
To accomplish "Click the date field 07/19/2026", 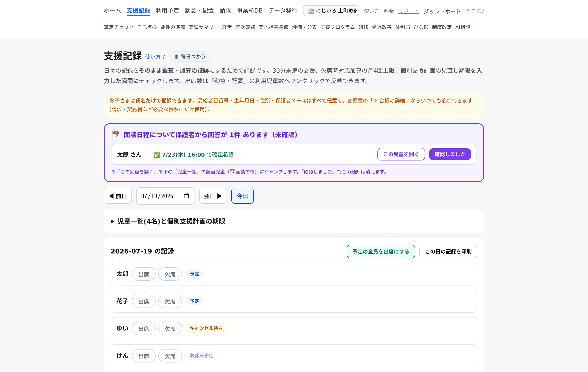I will tap(165, 196).
